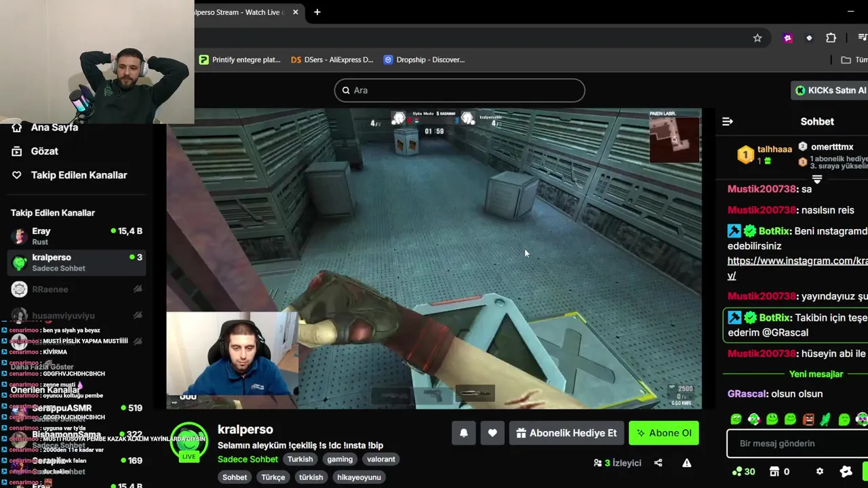Image resolution: width=868 pixels, height=488 pixels.
Task: Select kralperso in followed channels list
Action: [77, 262]
